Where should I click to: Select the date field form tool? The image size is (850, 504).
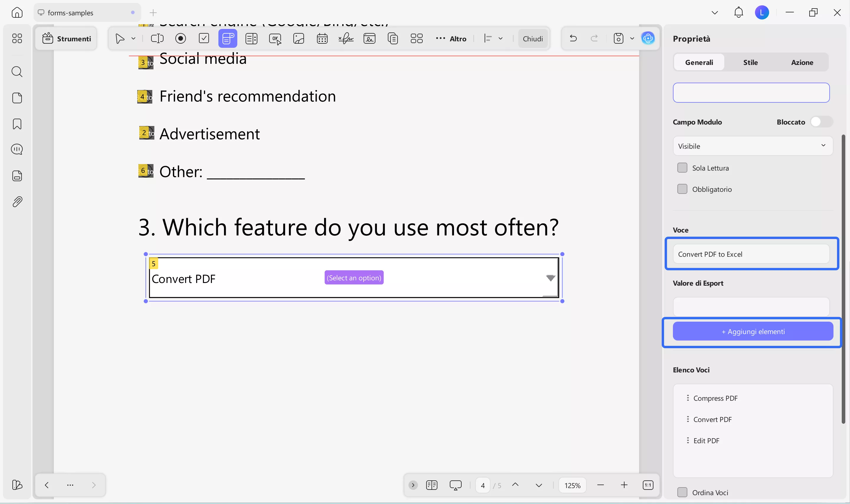click(322, 38)
